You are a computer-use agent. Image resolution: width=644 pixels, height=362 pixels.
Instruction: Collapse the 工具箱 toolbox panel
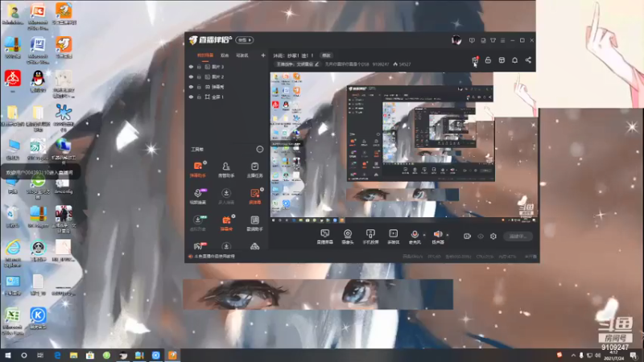coord(259,149)
